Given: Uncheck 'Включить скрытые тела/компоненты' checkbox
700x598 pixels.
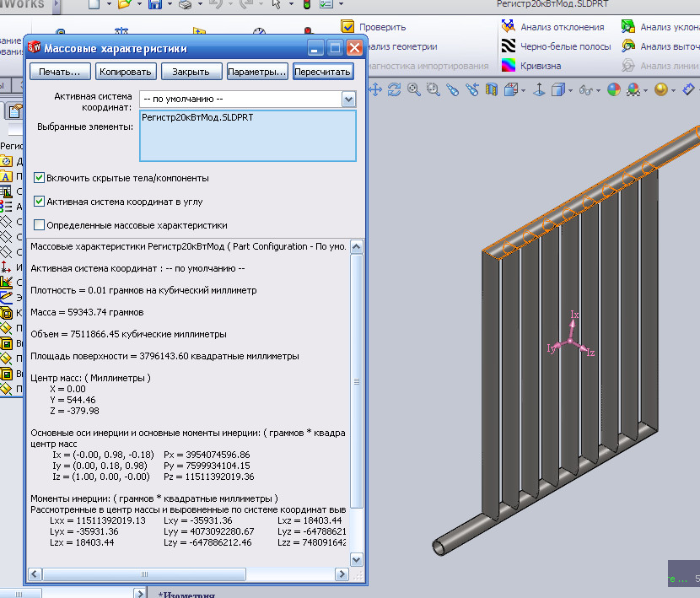Looking at the screenshot, I should pyautogui.click(x=40, y=178).
